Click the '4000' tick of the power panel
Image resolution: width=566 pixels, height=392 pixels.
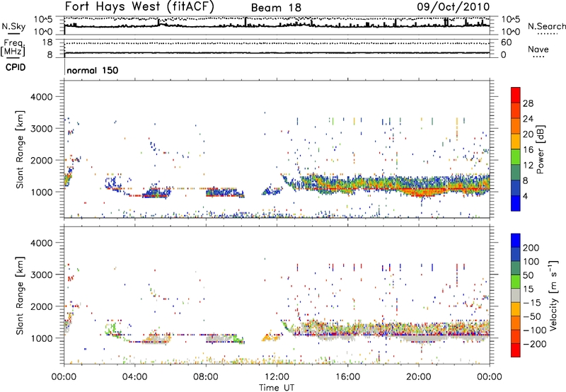coord(41,97)
